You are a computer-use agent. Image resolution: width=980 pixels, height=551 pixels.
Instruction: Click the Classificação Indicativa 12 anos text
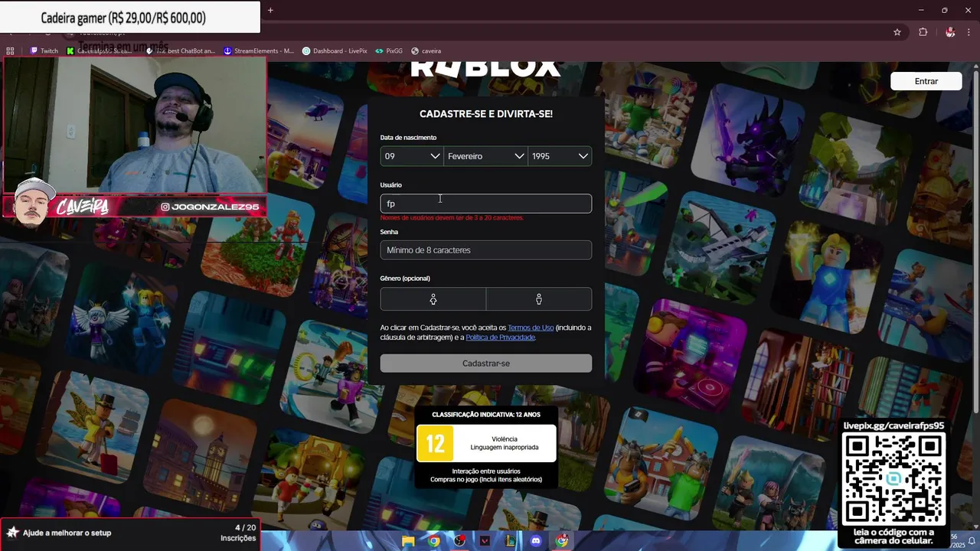486,415
